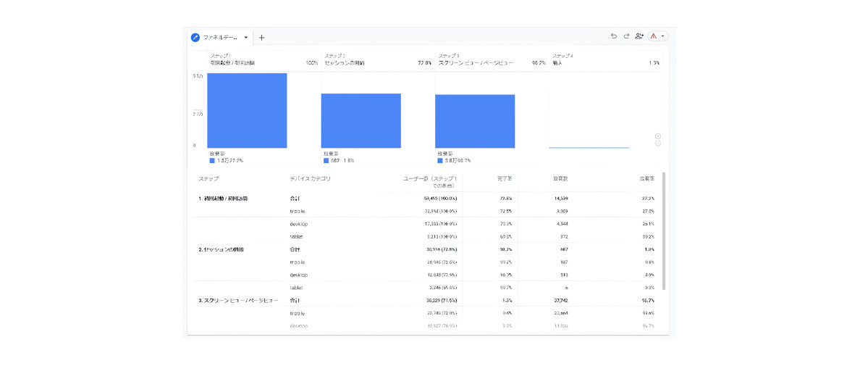868x366 pixels.
Task: Click the 放棄数 column header
Action: pyautogui.click(x=560, y=179)
